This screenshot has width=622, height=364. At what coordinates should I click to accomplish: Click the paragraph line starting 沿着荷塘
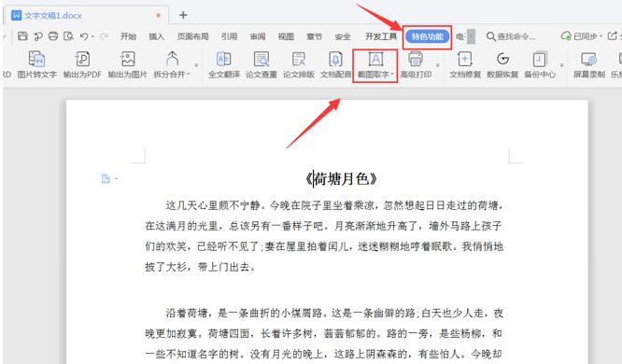[334, 314]
